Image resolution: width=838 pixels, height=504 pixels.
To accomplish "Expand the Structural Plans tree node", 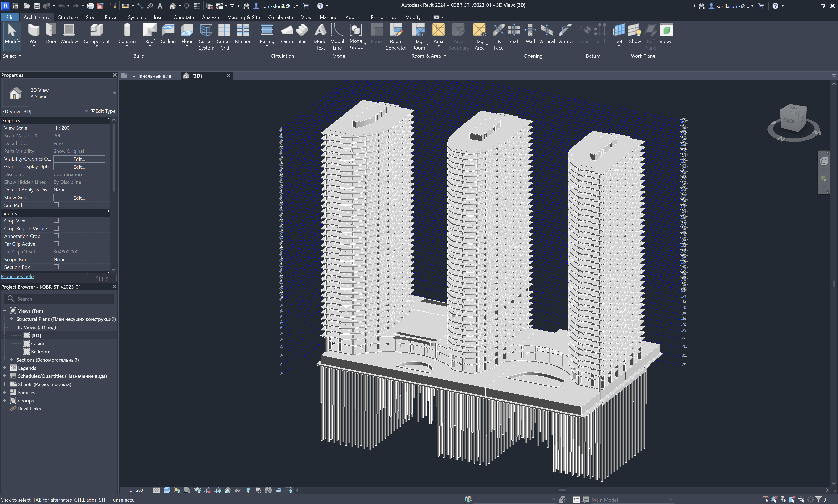I will tap(11, 319).
